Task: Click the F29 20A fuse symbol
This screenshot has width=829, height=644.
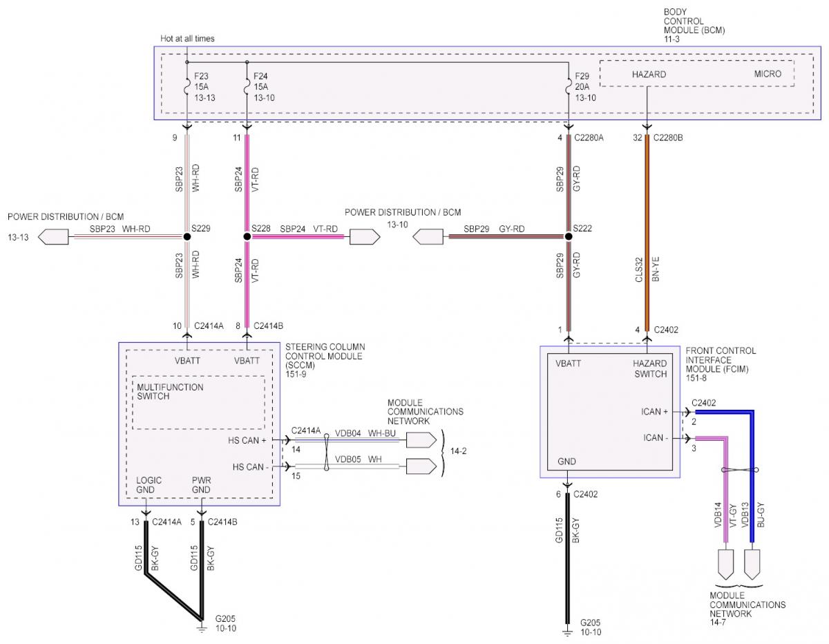Action: coord(569,88)
